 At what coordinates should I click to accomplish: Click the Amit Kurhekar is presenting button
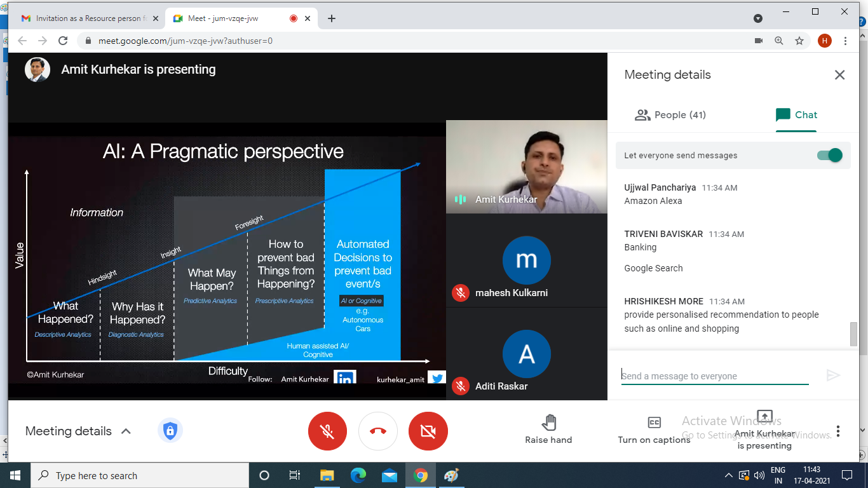pos(765,430)
